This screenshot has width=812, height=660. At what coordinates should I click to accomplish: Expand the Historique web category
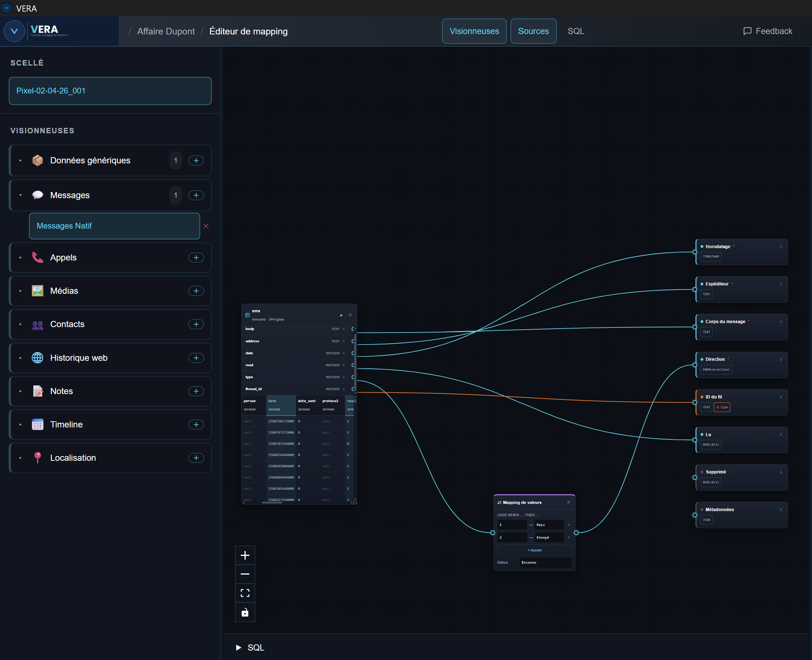click(x=21, y=358)
